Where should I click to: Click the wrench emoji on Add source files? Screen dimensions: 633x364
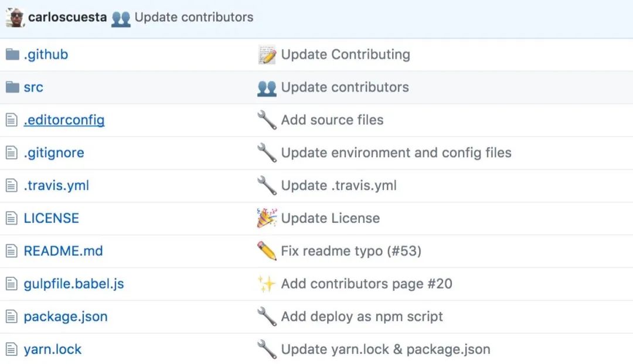click(x=267, y=120)
